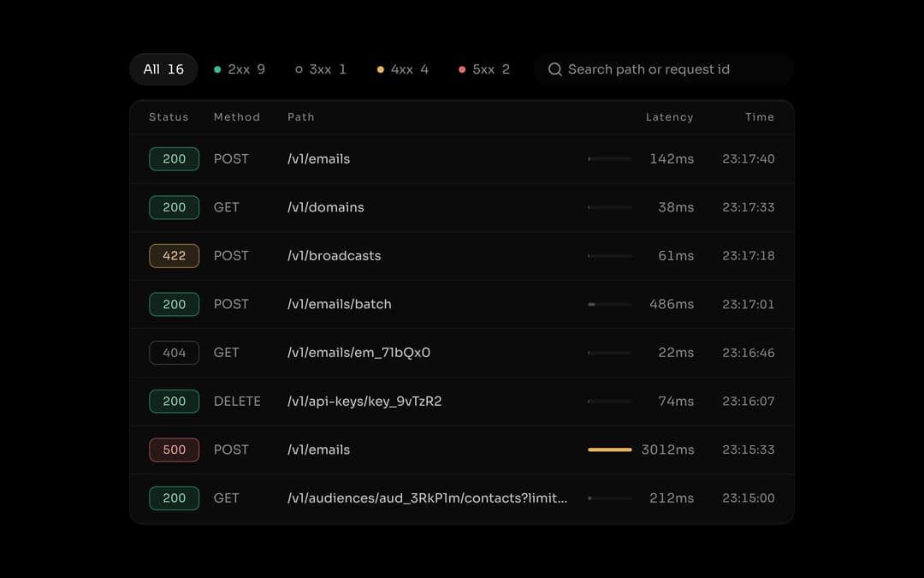
Task: Click GET method in the em_71bQx0 row
Action: pos(226,353)
